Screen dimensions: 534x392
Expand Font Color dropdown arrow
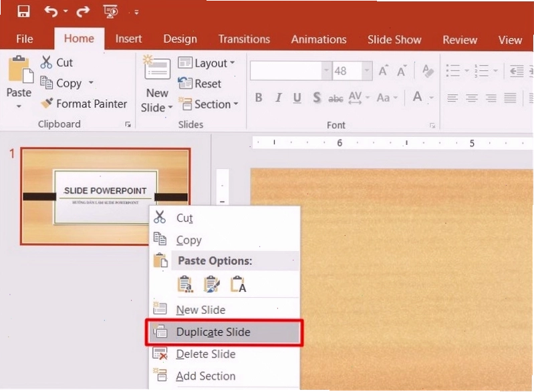tap(431, 98)
